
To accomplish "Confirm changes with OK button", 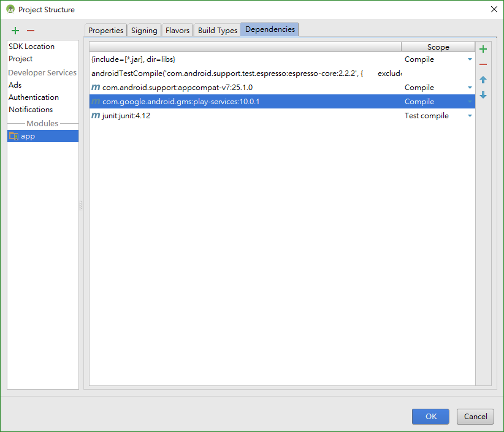I will point(430,417).
